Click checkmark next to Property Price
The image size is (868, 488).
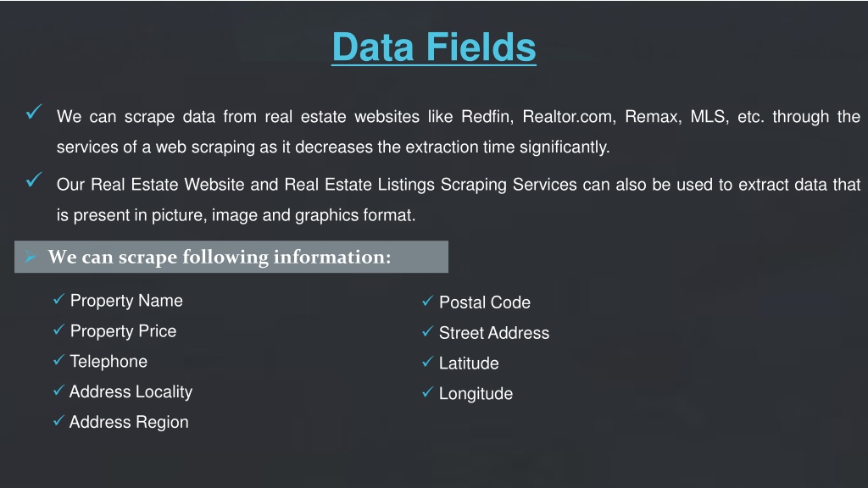pyautogui.click(x=58, y=330)
